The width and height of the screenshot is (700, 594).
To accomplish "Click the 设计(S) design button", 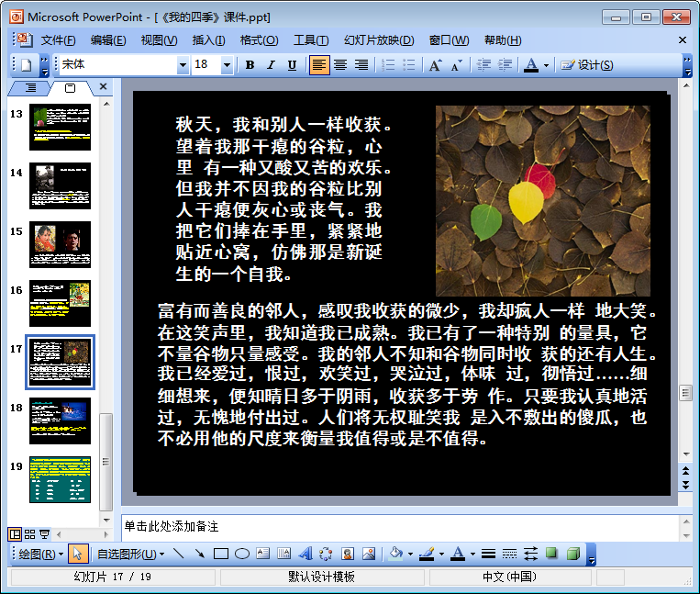I will (x=587, y=65).
